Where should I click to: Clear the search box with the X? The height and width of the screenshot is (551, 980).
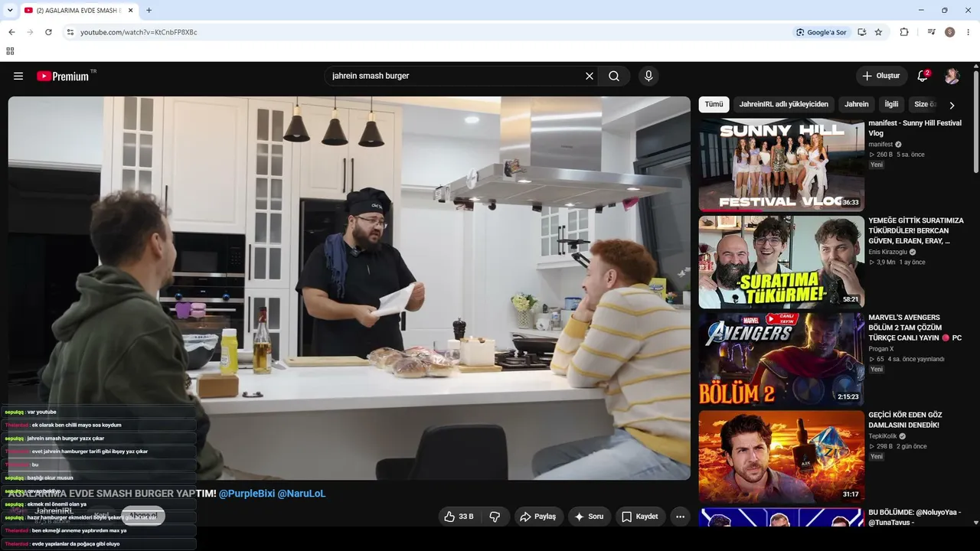pyautogui.click(x=590, y=76)
